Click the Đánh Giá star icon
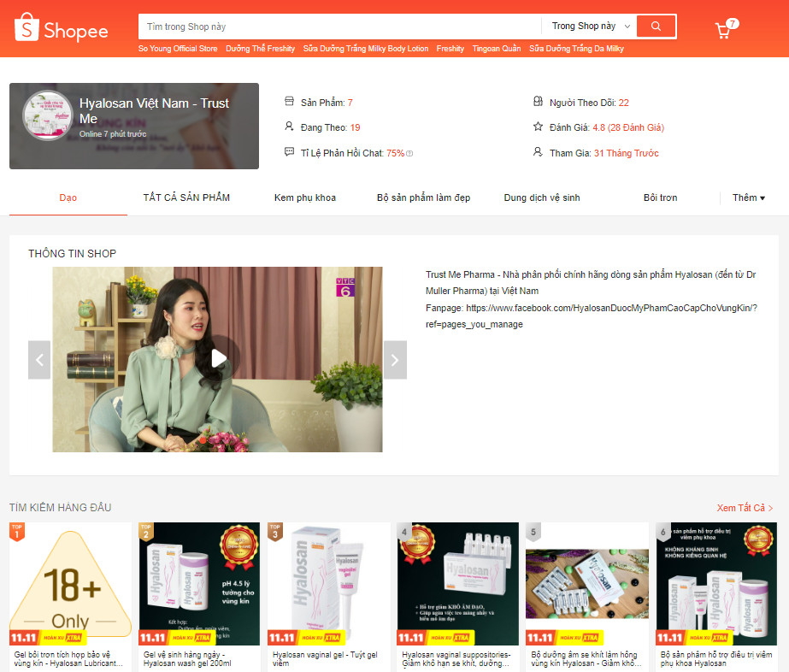The width and height of the screenshot is (789, 672). [x=538, y=127]
